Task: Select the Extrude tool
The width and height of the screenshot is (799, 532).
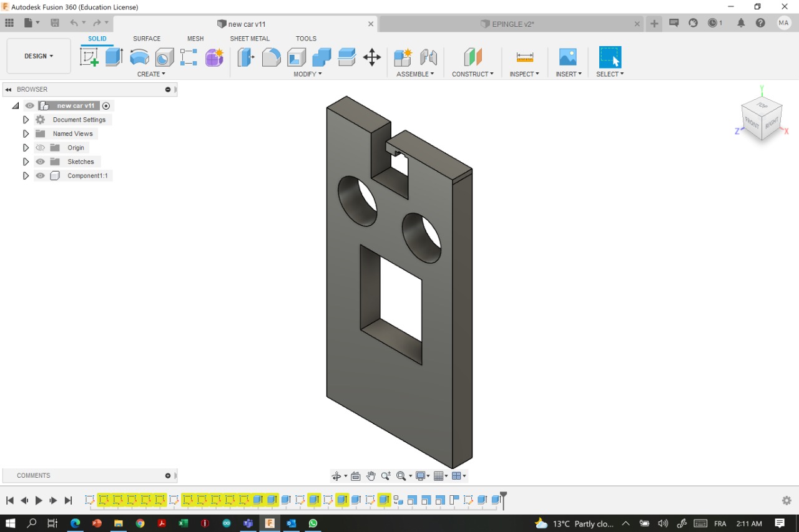Action: [x=114, y=57]
